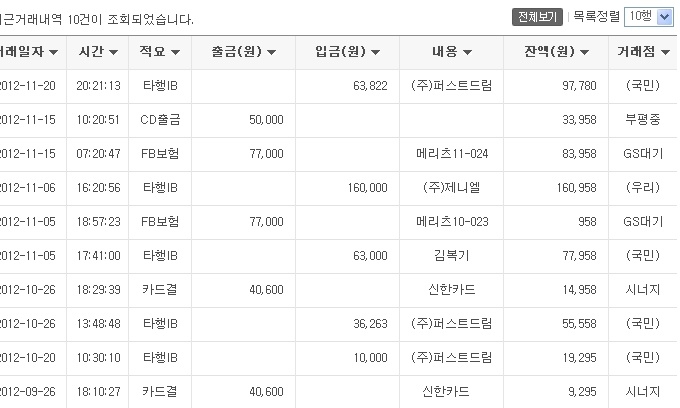Select the 김복기 transaction row
Screen dimensions: 680x408
[x=338, y=256]
